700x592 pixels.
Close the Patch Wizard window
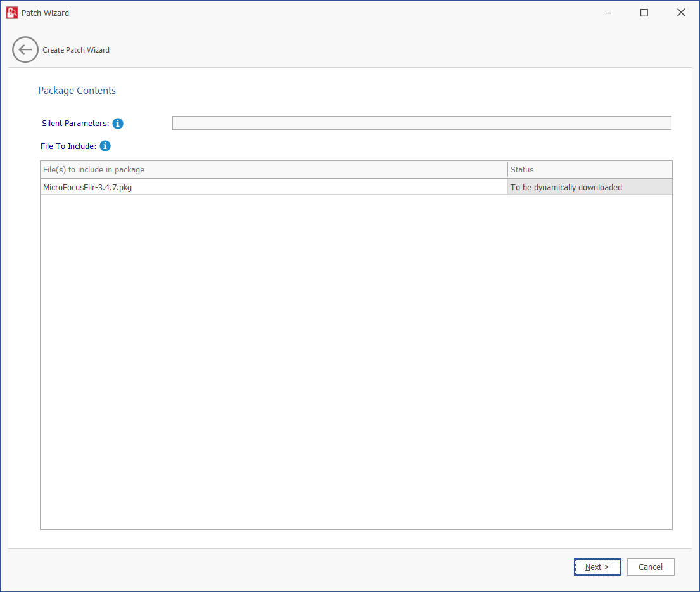[681, 13]
